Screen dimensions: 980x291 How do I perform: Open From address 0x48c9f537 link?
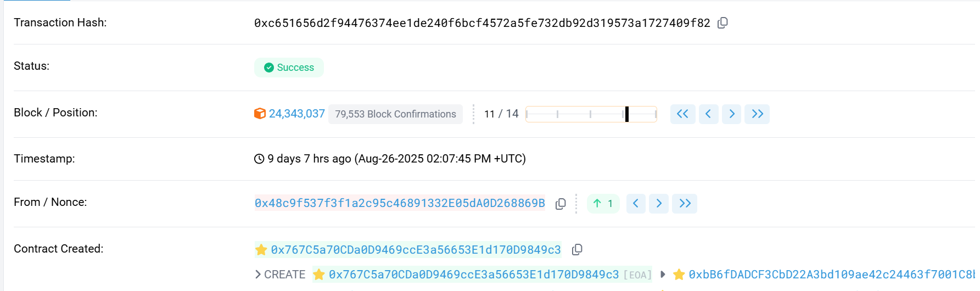(x=400, y=203)
